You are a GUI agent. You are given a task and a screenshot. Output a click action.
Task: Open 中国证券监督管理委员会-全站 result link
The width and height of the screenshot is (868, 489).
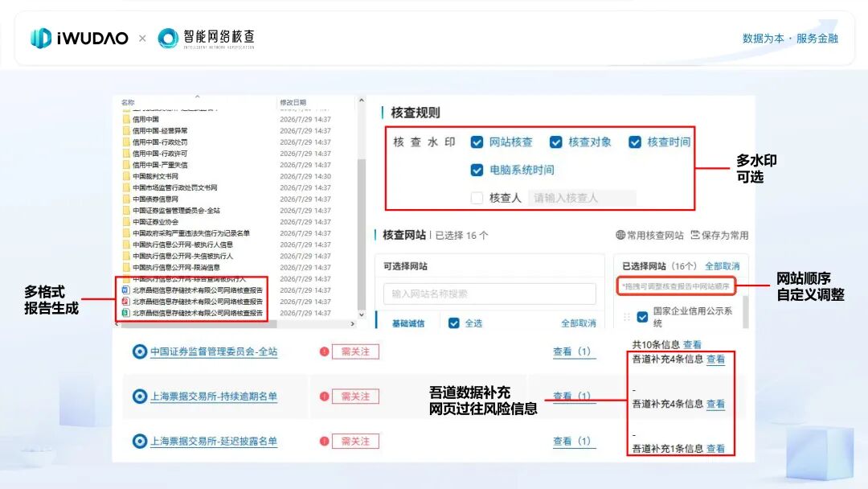pos(214,351)
